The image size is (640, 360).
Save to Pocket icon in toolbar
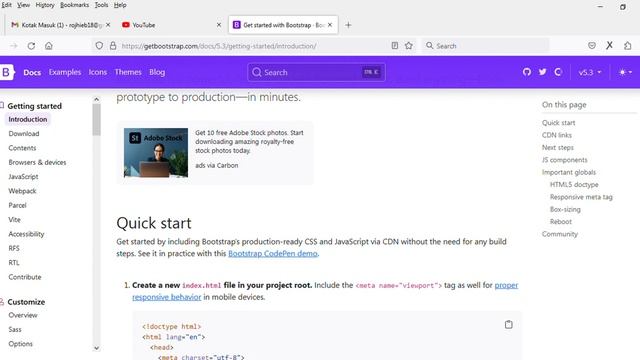point(592,46)
